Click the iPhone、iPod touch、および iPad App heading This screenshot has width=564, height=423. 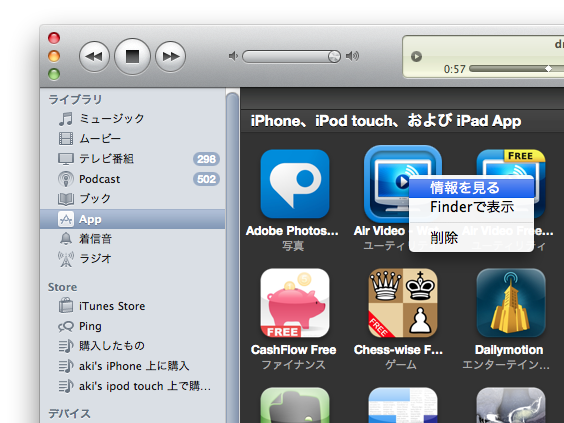pyautogui.click(x=386, y=121)
